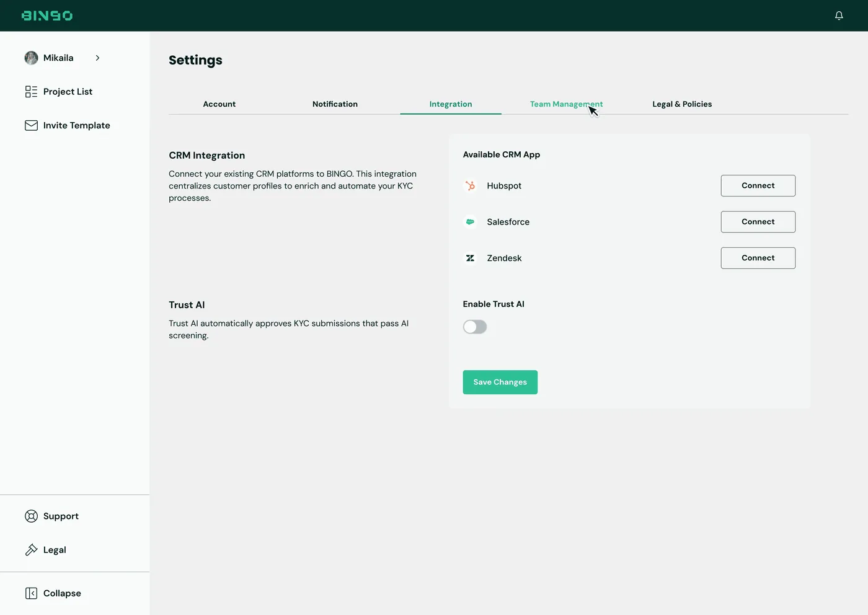
Task: Click the Hubspot app name
Action: [x=504, y=186]
